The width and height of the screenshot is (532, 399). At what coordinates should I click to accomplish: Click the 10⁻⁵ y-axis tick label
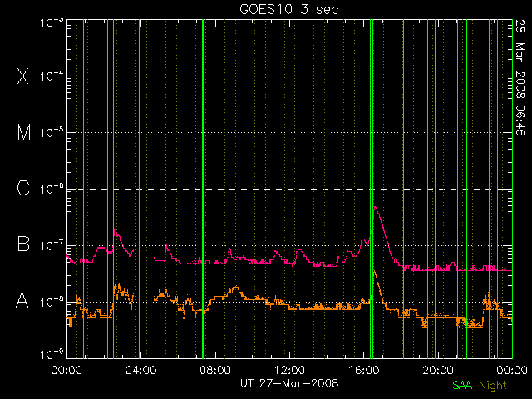click(52, 132)
